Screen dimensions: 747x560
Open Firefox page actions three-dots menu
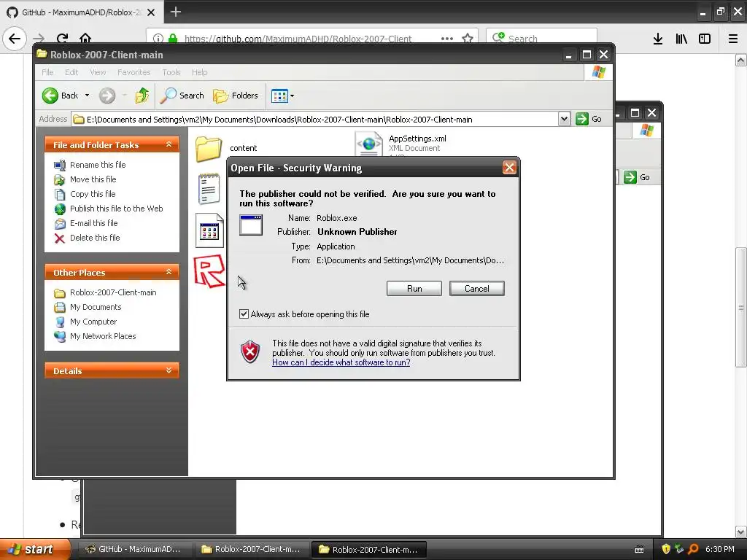click(447, 39)
